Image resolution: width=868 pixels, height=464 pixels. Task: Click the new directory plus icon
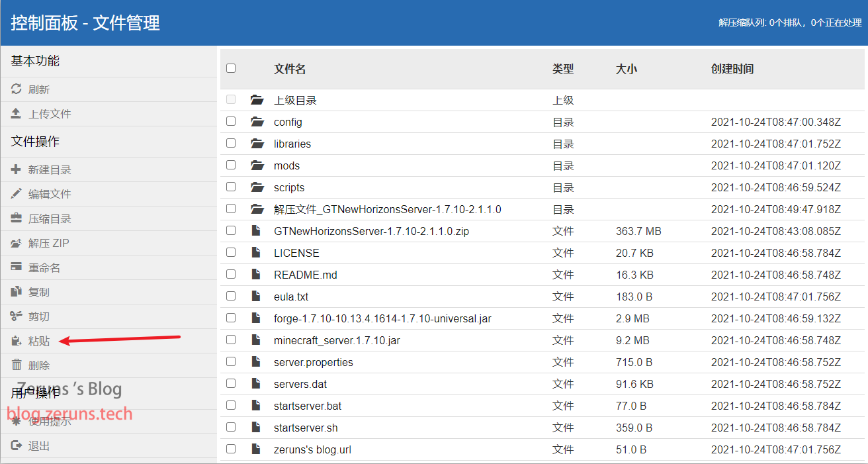click(x=17, y=169)
